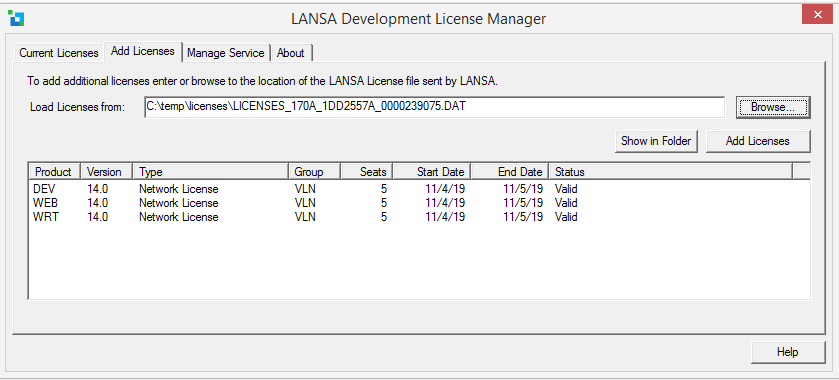The image size is (839, 380).
Task: Select the WEB license row
Action: pos(419,203)
